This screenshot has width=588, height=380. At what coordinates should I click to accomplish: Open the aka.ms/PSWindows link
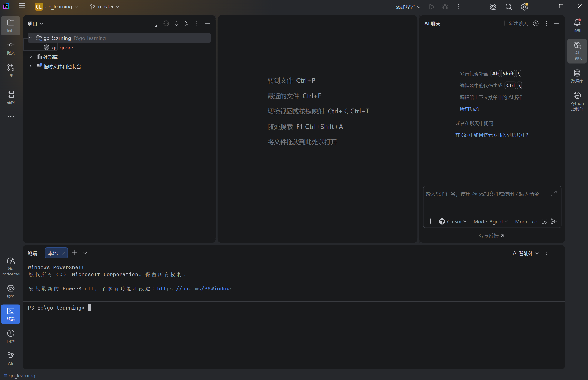pos(195,289)
